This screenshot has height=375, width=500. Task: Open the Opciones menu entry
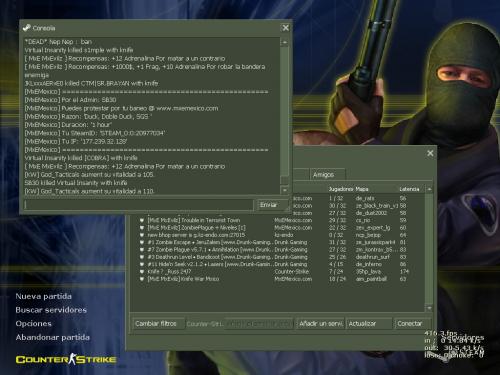pyautogui.click(x=33, y=324)
